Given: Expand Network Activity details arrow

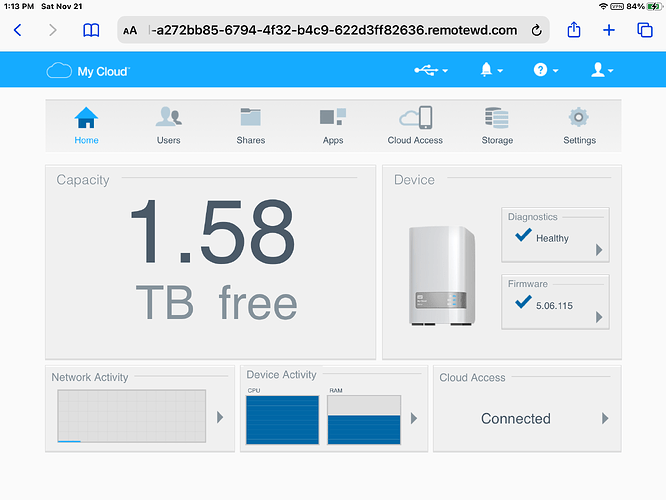Looking at the screenshot, I should click(x=220, y=417).
